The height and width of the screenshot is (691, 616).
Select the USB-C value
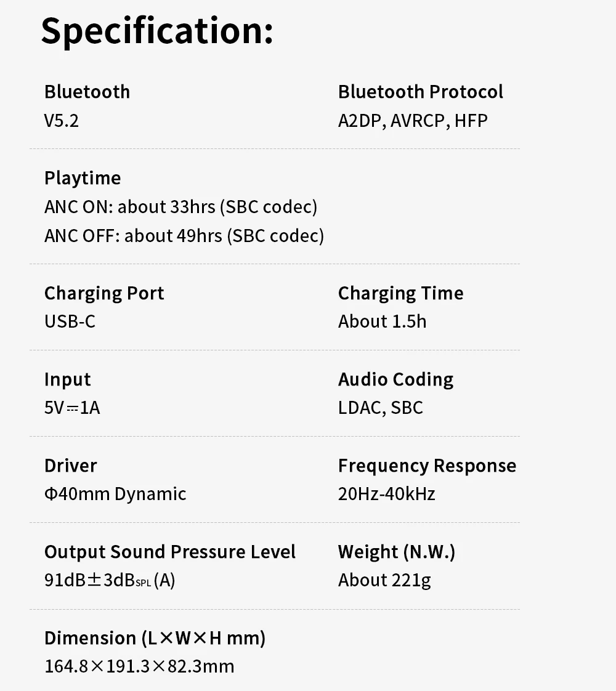(70, 321)
